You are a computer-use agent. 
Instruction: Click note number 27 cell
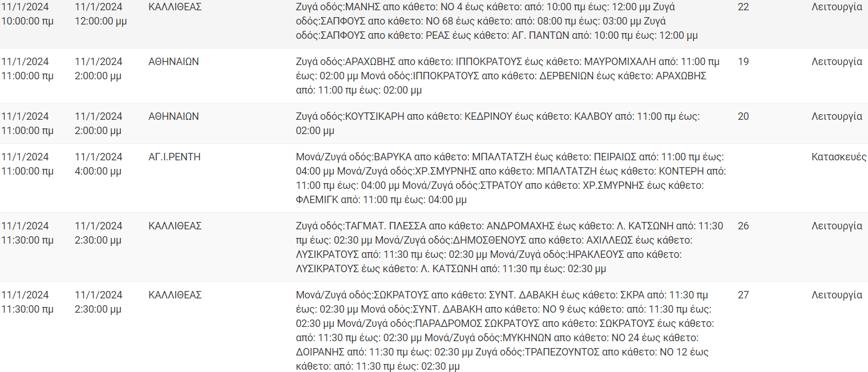coord(743,295)
